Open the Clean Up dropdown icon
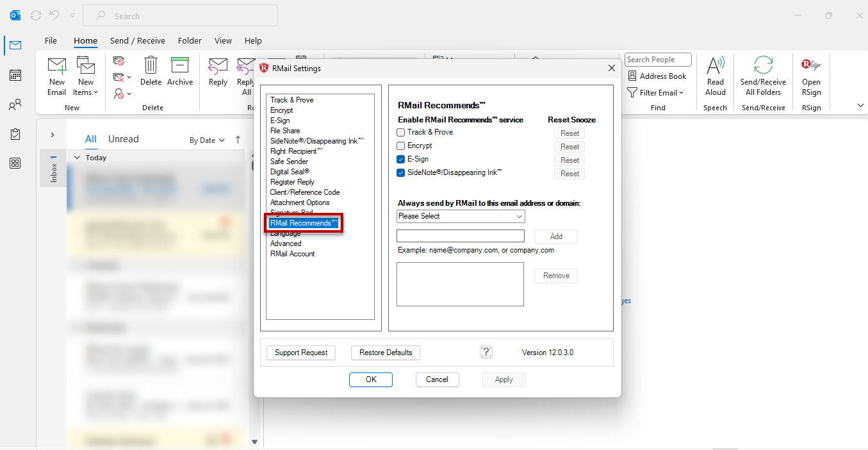 point(122,78)
